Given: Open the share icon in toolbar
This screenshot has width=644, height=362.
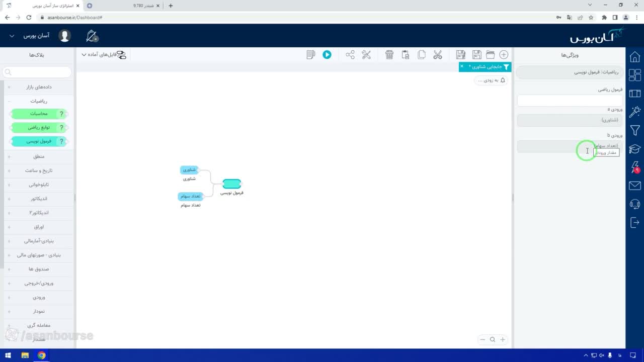Looking at the screenshot, I should pyautogui.click(x=350, y=55).
